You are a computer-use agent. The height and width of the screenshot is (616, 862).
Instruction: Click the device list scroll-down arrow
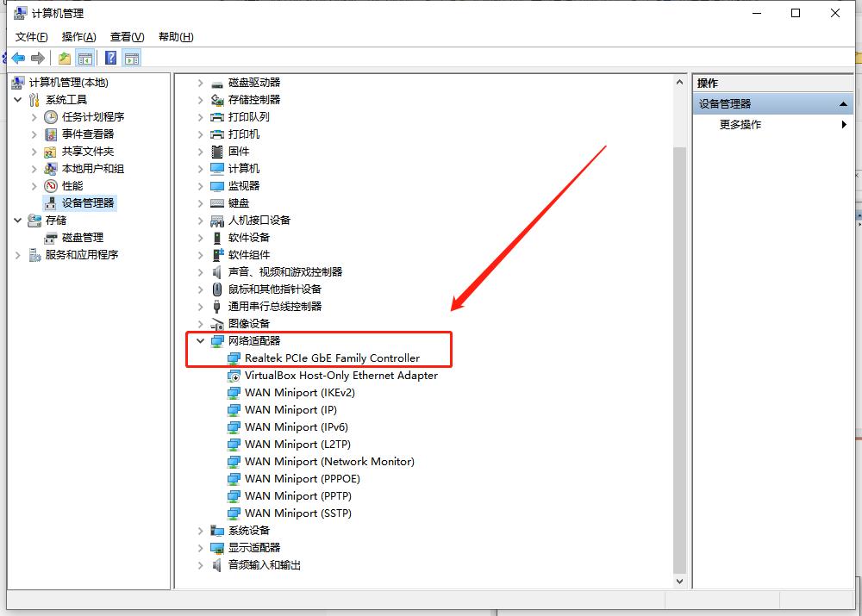(x=679, y=581)
